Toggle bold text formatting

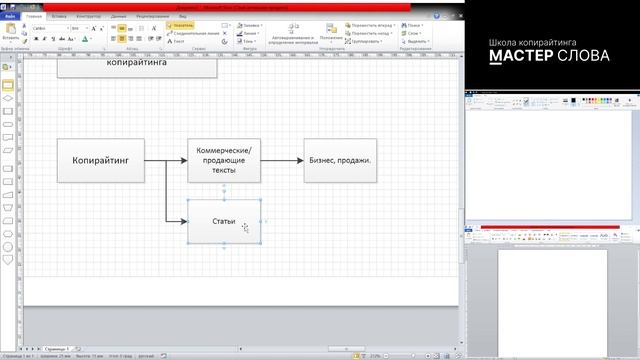click(x=36, y=39)
